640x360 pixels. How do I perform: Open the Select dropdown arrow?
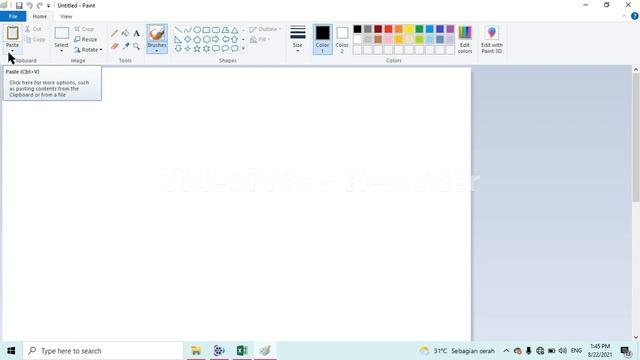[62, 51]
